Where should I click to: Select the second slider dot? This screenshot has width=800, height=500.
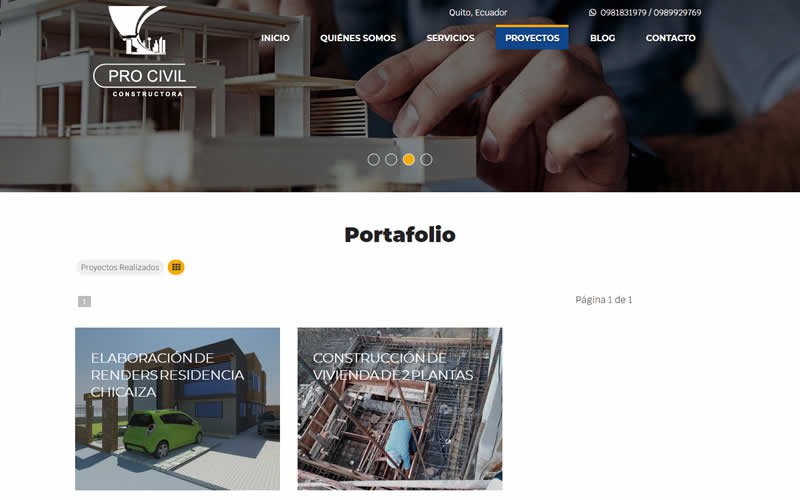click(391, 160)
